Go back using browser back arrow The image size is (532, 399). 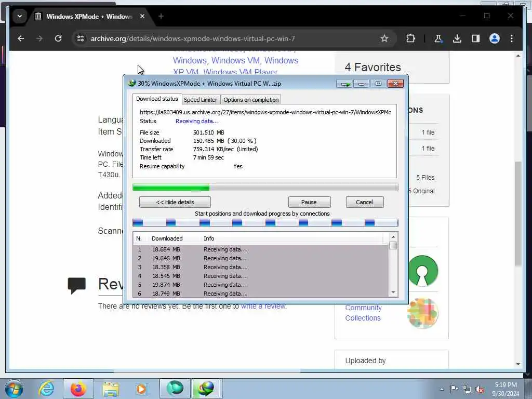click(21, 38)
